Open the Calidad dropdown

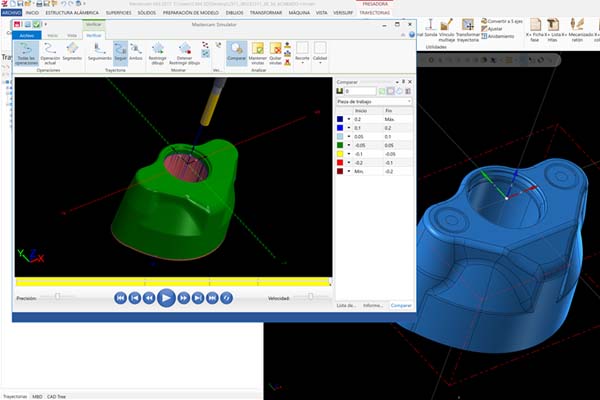(x=320, y=52)
